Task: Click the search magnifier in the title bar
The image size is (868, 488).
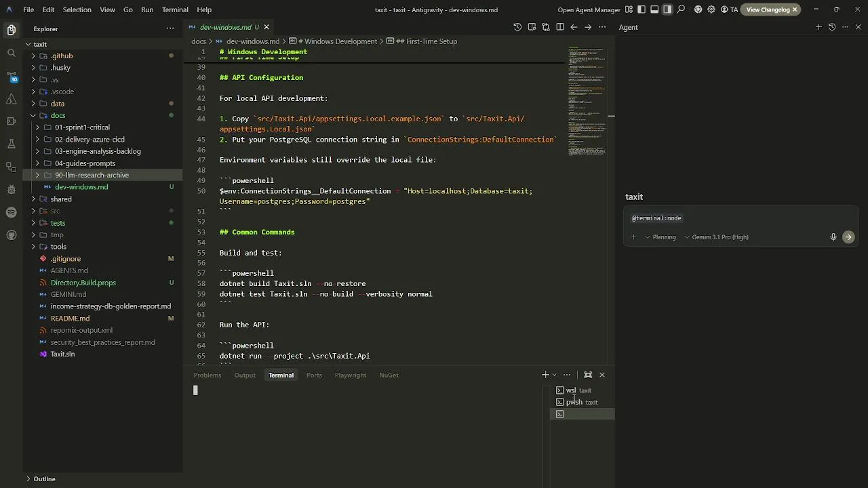Action: [681, 9]
